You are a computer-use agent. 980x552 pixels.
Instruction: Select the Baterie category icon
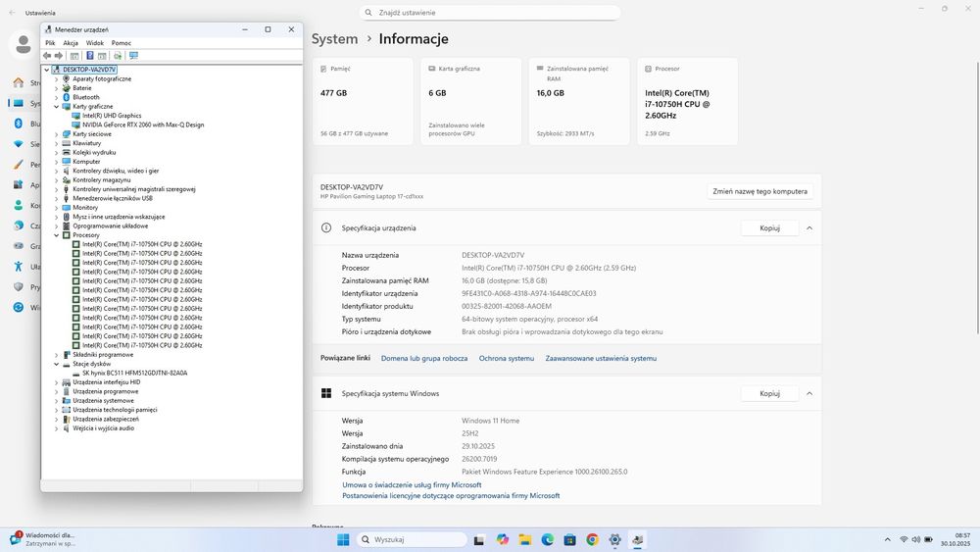click(x=67, y=88)
